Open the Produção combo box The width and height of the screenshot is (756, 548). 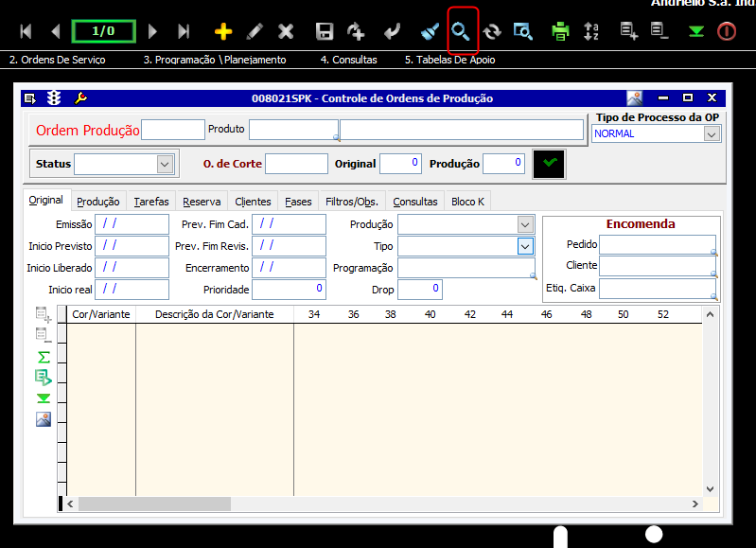click(x=525, y=224)
